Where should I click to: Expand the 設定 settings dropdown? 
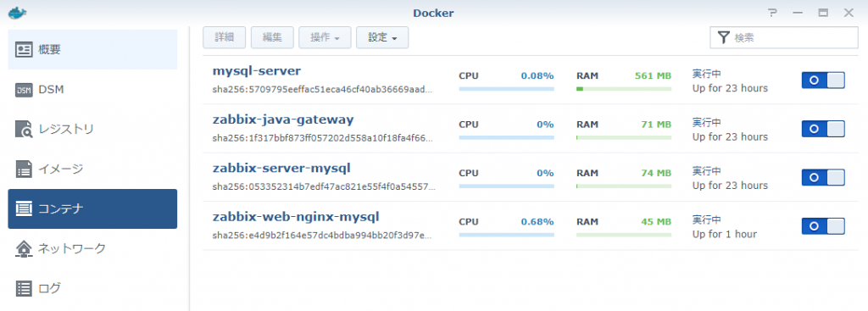pyautogui.click(x=382, y=37)
